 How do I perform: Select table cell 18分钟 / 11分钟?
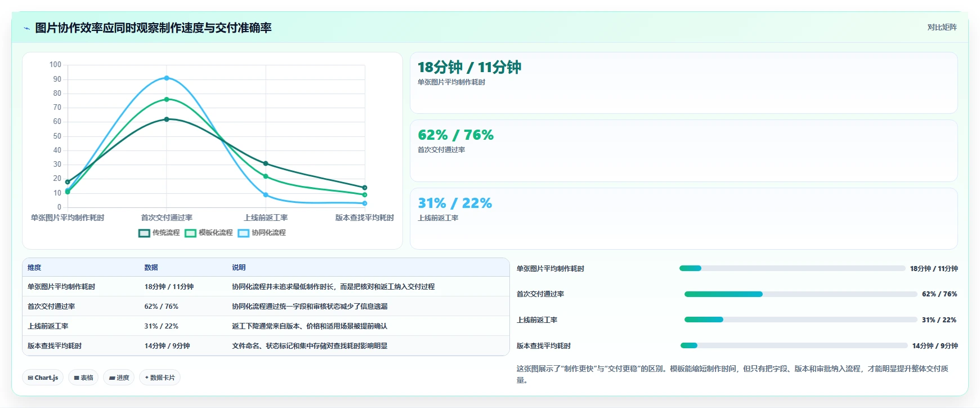coord(169,287)
